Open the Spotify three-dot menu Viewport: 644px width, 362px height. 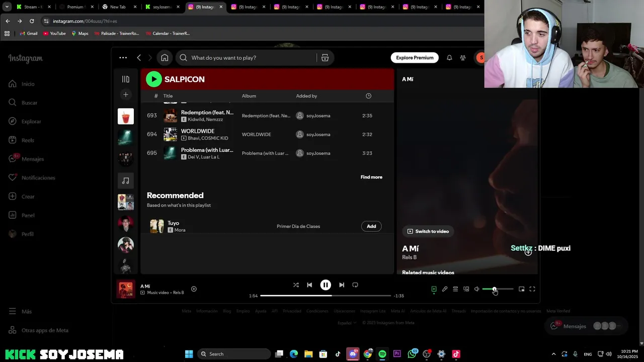coord(123,58)
